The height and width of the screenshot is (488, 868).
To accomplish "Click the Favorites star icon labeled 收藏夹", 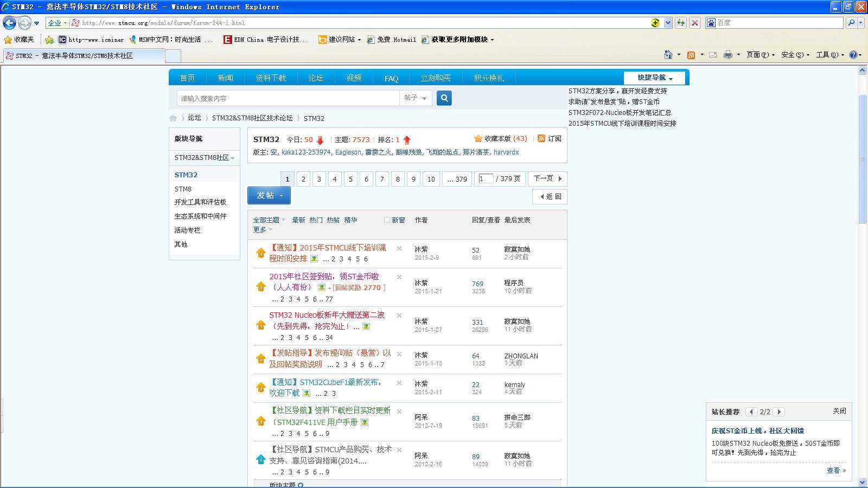I will coord(19,40).
